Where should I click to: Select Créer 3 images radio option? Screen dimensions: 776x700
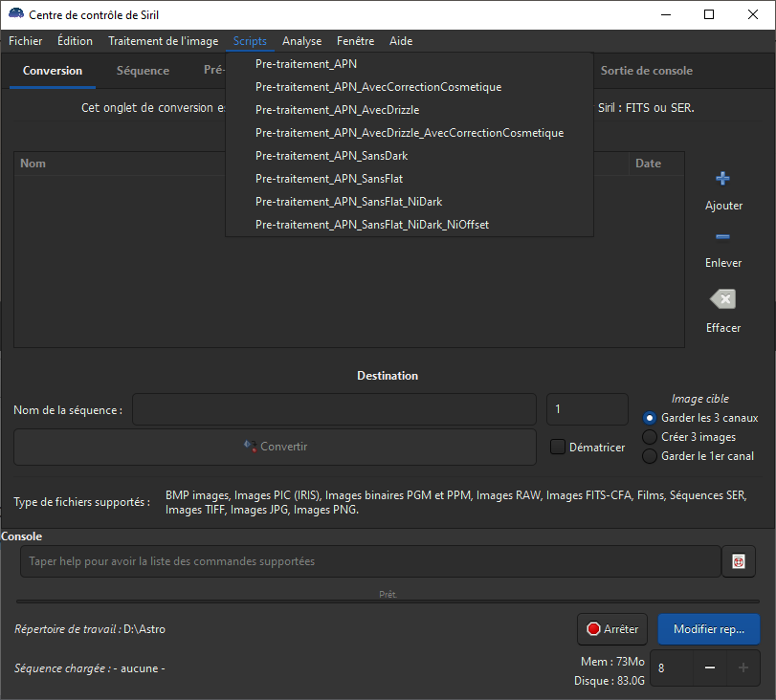point(650,437)
